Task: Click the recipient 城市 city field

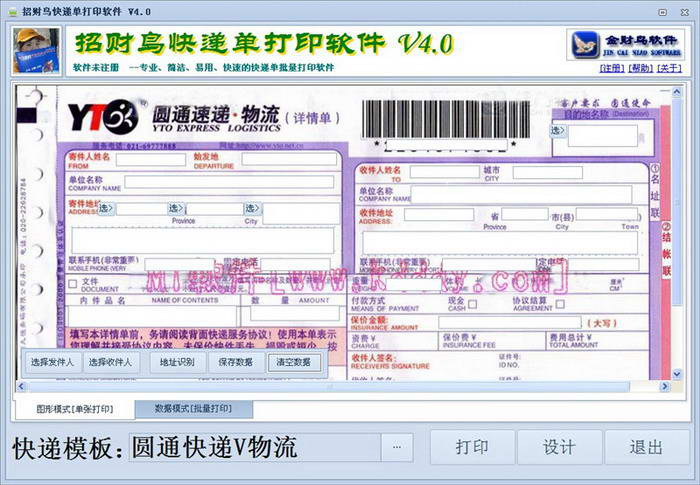Action: 548,172
